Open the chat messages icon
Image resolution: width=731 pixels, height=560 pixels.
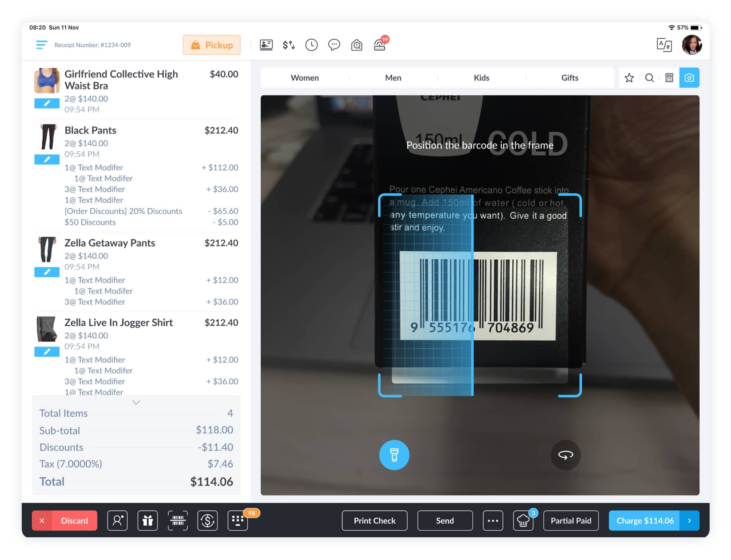point(334,45)
